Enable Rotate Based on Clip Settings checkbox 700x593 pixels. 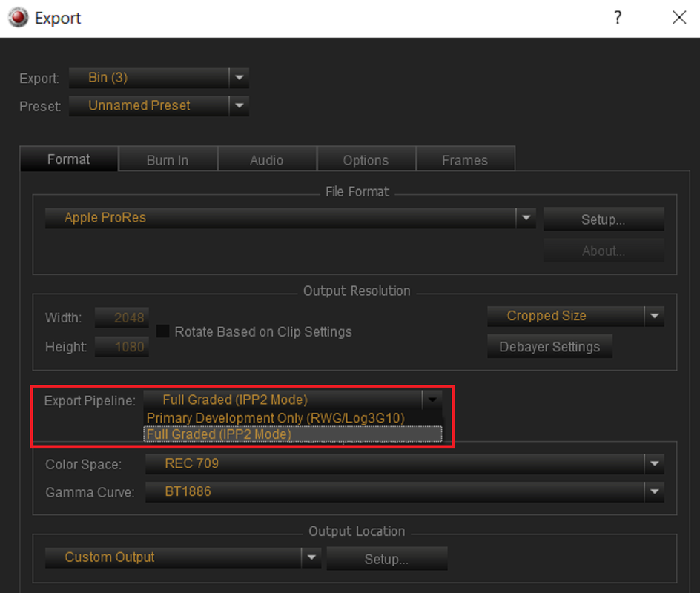[x=162, y=331]
